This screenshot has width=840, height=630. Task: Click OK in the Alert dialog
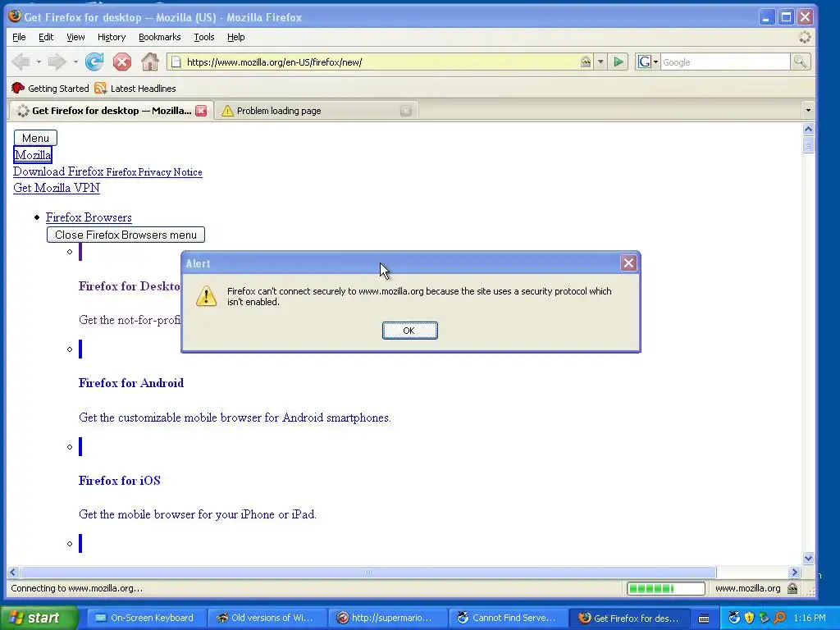pos(410,331)
